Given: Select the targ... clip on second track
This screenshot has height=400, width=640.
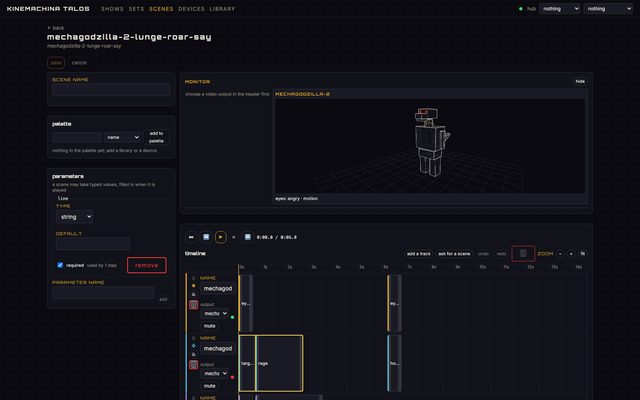Looking at the screenshot, I should click(x=247, y=363).
